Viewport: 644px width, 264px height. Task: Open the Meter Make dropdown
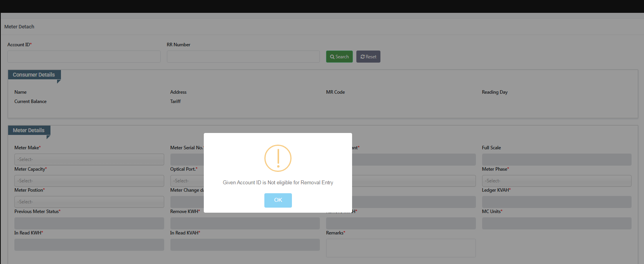89,159
